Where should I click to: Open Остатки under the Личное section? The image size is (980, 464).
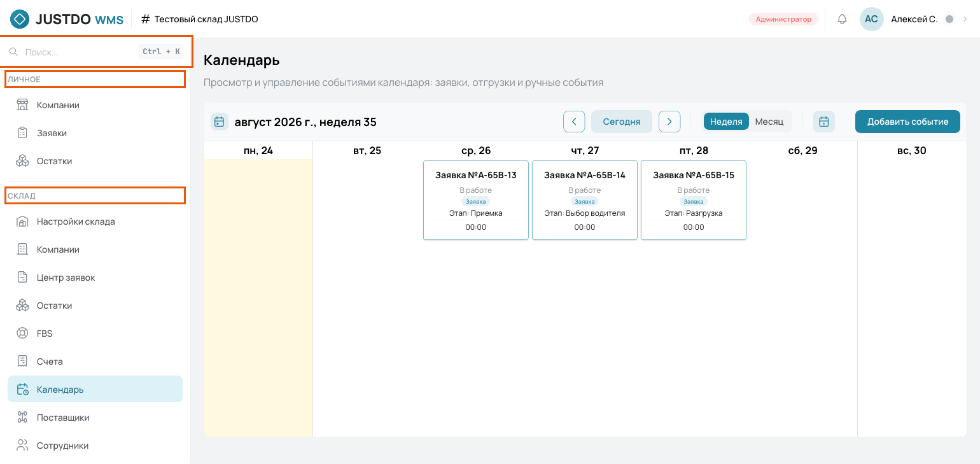[95, 161]
